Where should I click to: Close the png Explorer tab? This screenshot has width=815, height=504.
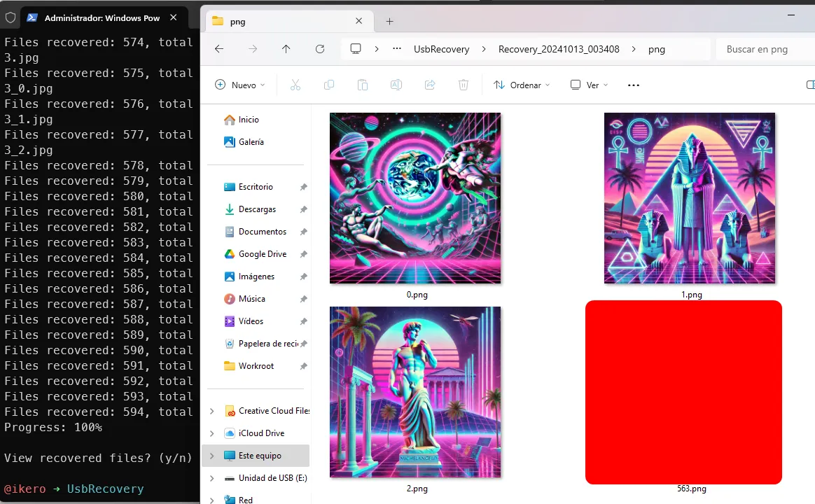point(358,21)
